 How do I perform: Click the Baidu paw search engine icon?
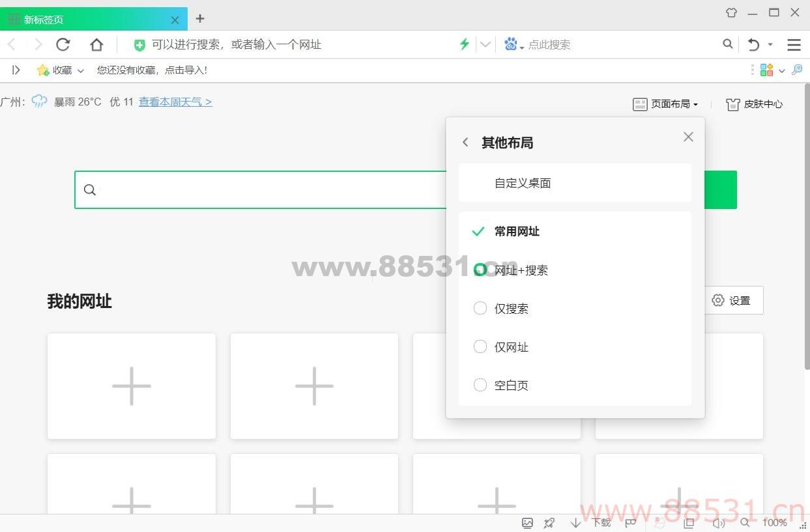510,44
